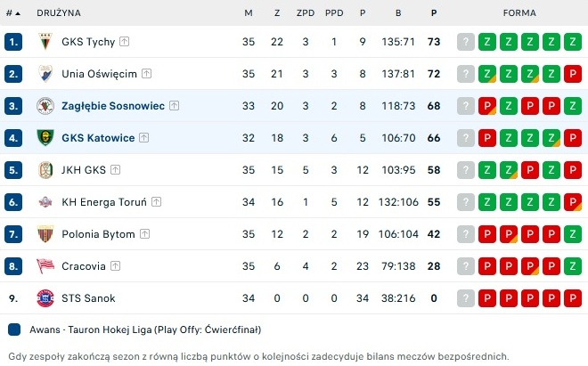Open the Zagłębie Sosnowiec crest icon
This screenshot has width=588, height=366.
[45, 106]
